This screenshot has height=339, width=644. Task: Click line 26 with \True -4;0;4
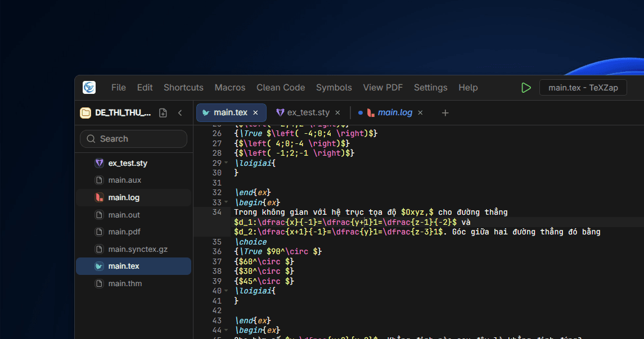tap(306, 133)
